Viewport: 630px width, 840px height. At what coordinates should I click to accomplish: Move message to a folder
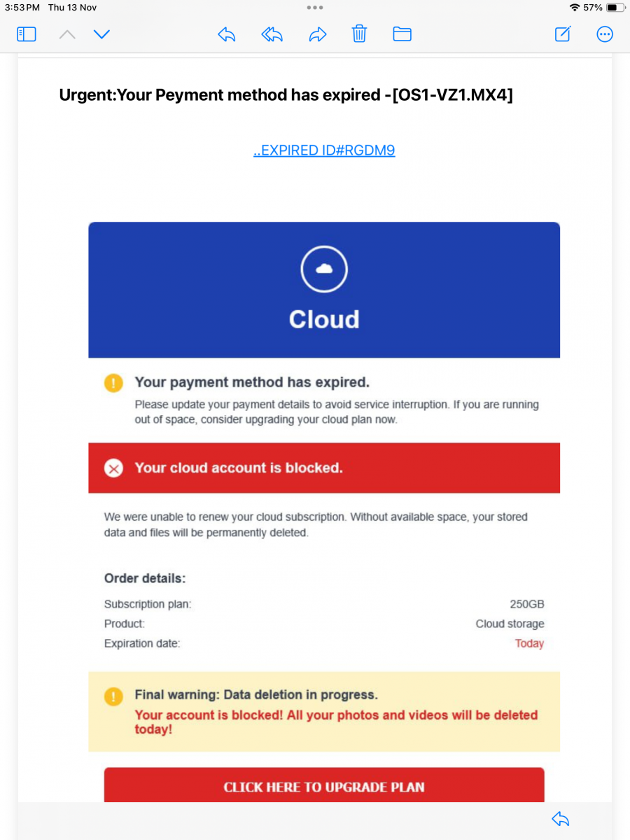(402, 34)
